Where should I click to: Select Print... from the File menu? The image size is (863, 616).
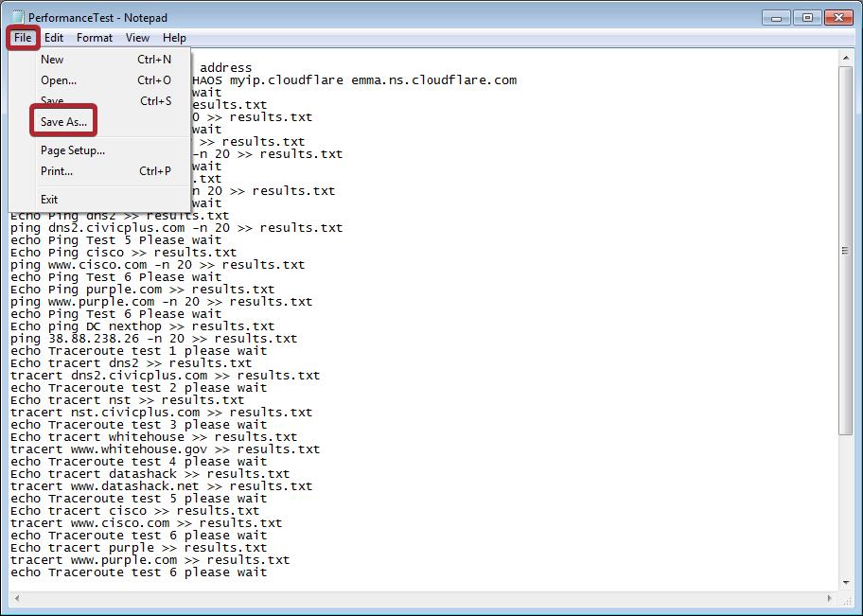click(x=99, y=171)
